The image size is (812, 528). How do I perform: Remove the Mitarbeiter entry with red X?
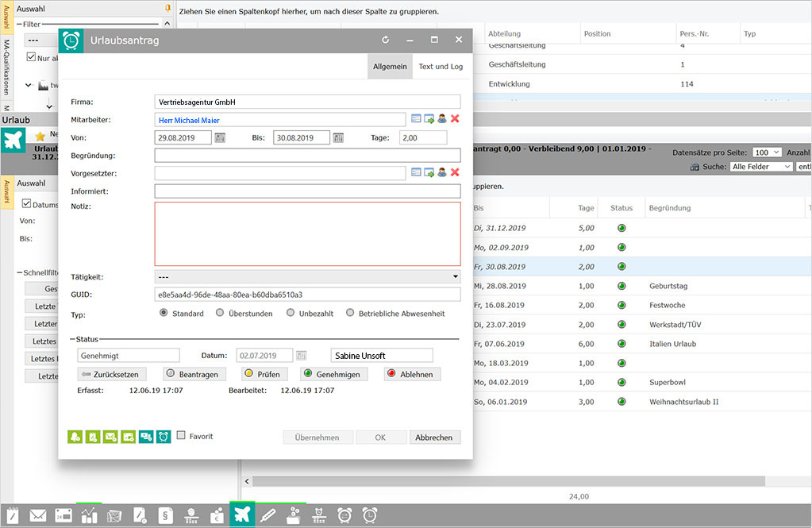point(455,118)
